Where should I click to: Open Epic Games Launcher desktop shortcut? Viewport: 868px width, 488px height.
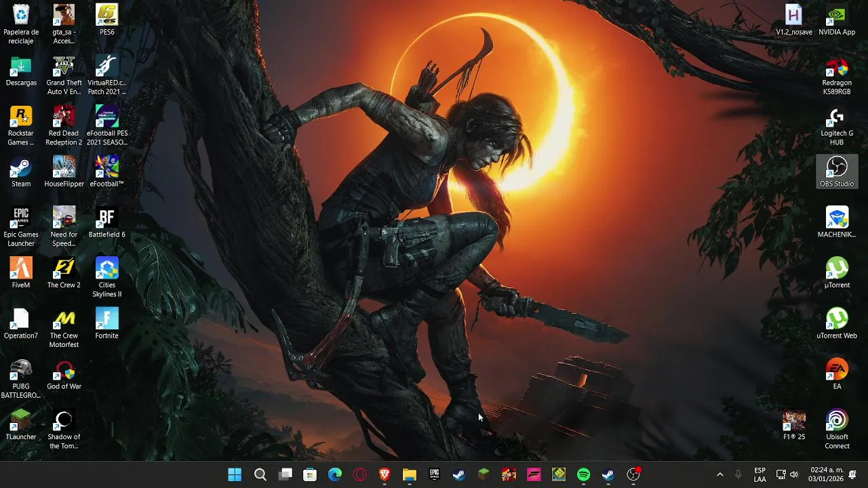point(21,227)
